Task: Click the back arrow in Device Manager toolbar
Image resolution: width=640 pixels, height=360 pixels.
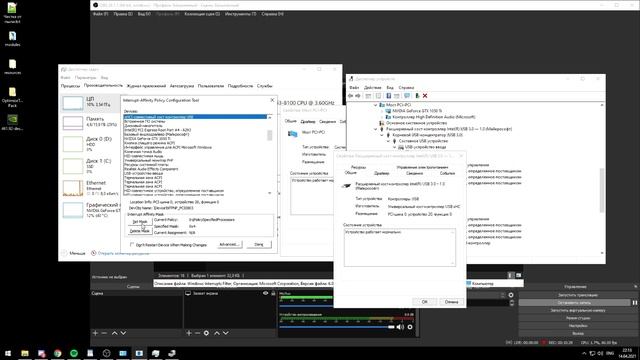Action: pos(351,96)
